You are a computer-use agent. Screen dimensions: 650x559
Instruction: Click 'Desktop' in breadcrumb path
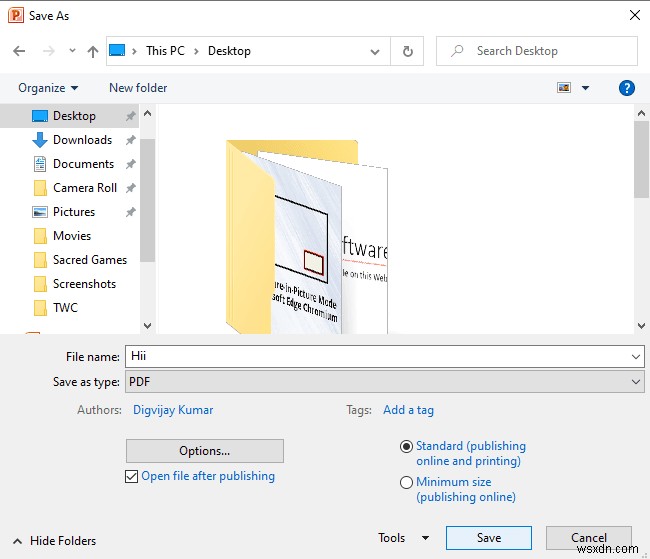pyautogui.click(x=229, y=51)
